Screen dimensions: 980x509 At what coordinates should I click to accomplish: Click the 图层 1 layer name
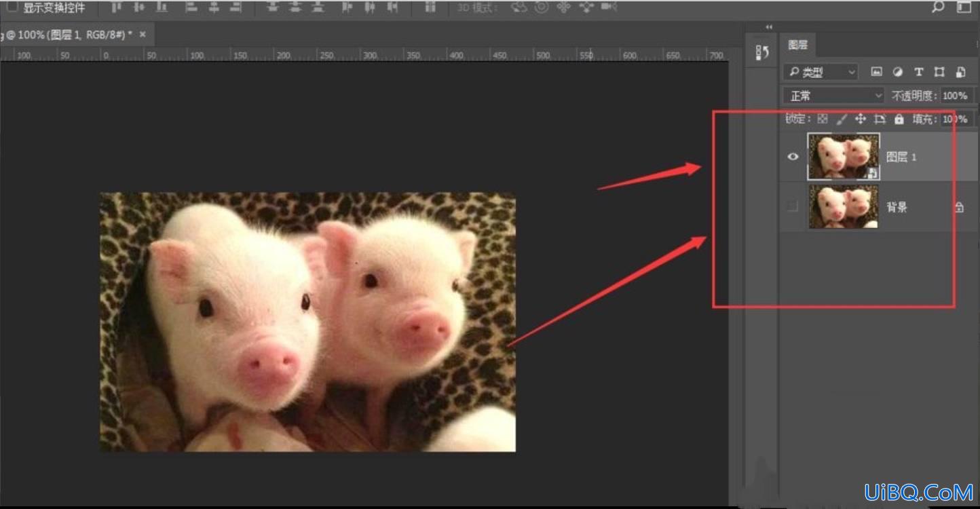901,157
